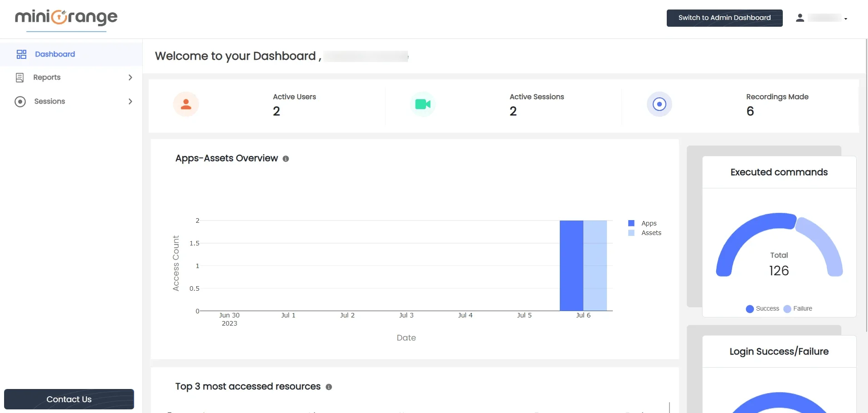Open the Dashboard grid icon
868x413 pixels.
pos(21,54)
